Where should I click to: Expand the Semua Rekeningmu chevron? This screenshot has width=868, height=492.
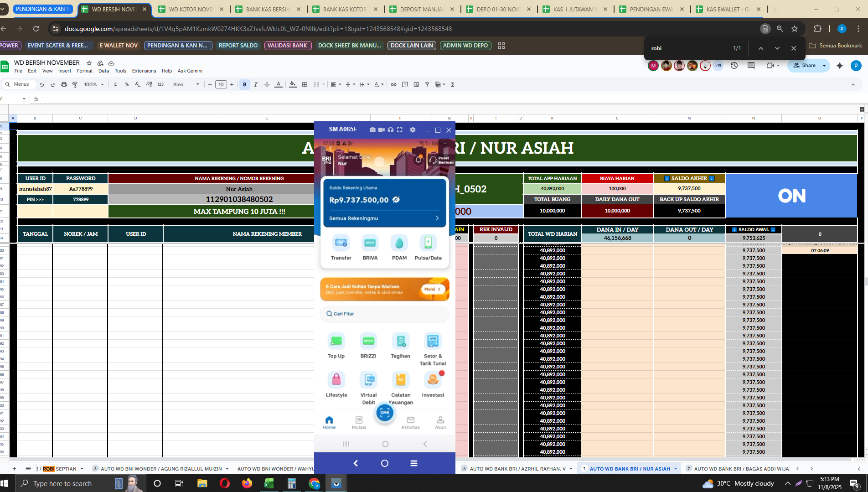pyautogui.click(x=437, y=218)
